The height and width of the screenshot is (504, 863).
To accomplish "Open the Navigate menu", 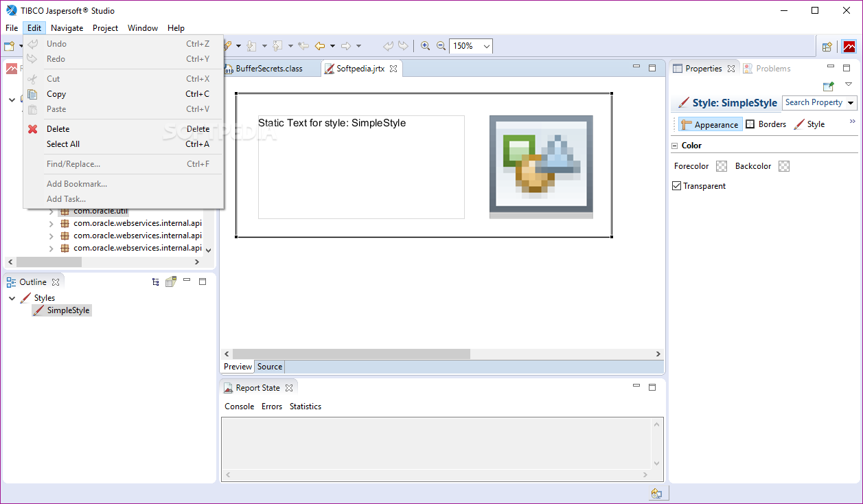I will [x=67, y=28].
